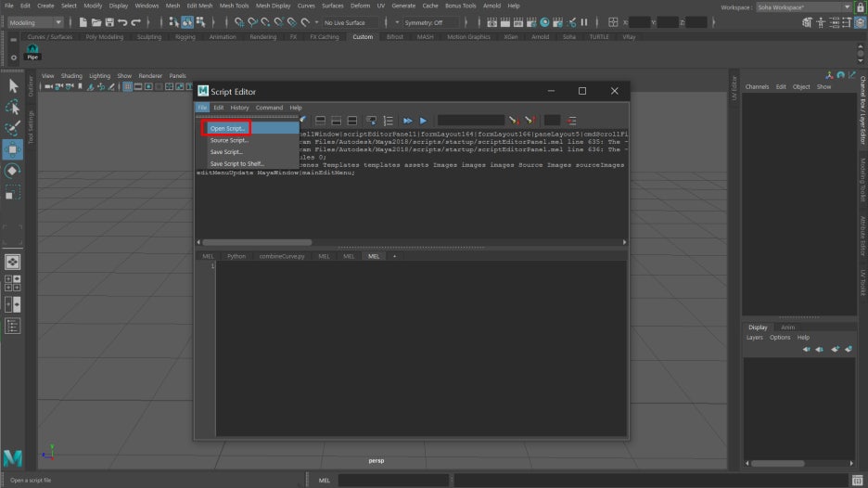The image size is (868, 488).
Task: Click the Echo All Commands icon
Action: [372, 121]
